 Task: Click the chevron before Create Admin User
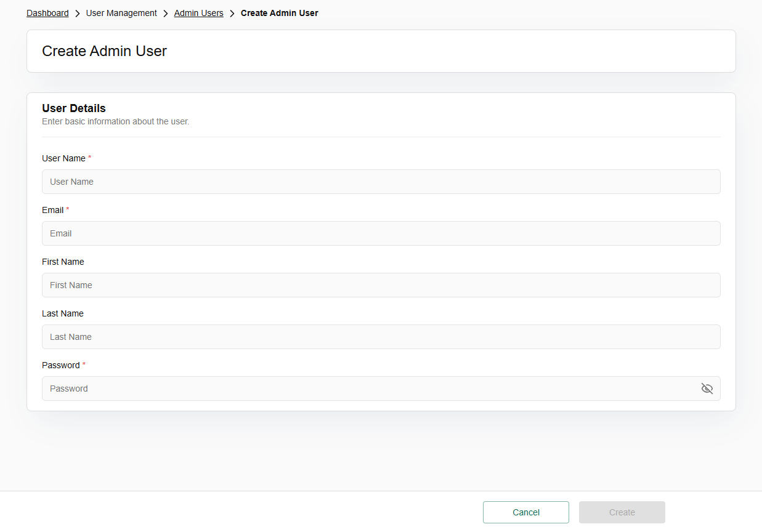(x=232, y=13)
